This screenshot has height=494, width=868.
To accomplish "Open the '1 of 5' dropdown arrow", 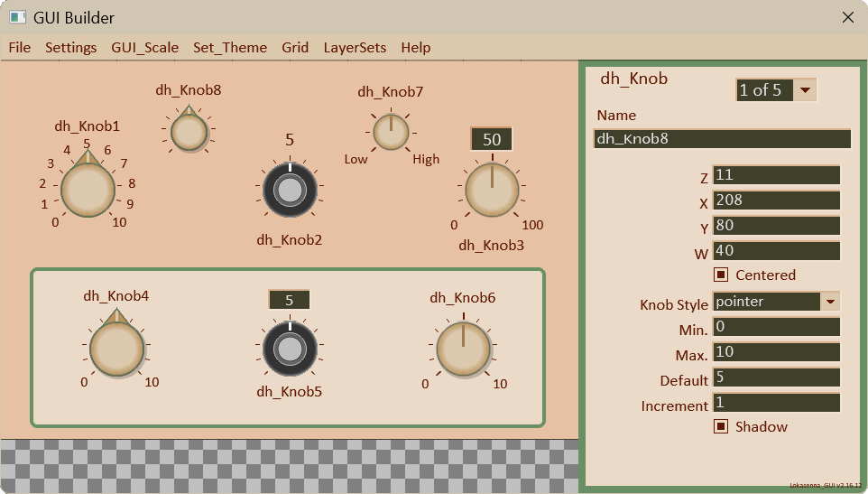I will click(x=805, y=89).
